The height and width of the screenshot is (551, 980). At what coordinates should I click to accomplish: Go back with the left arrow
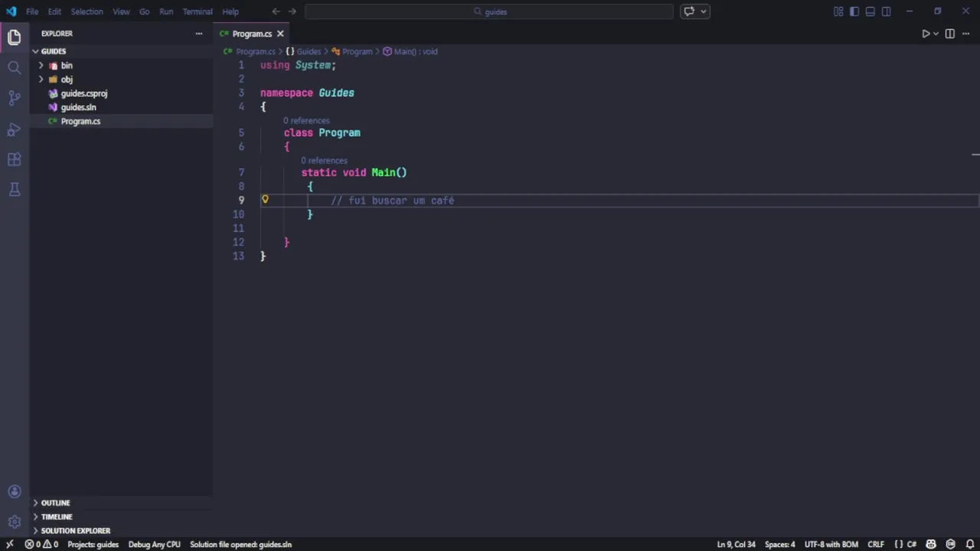276,11
